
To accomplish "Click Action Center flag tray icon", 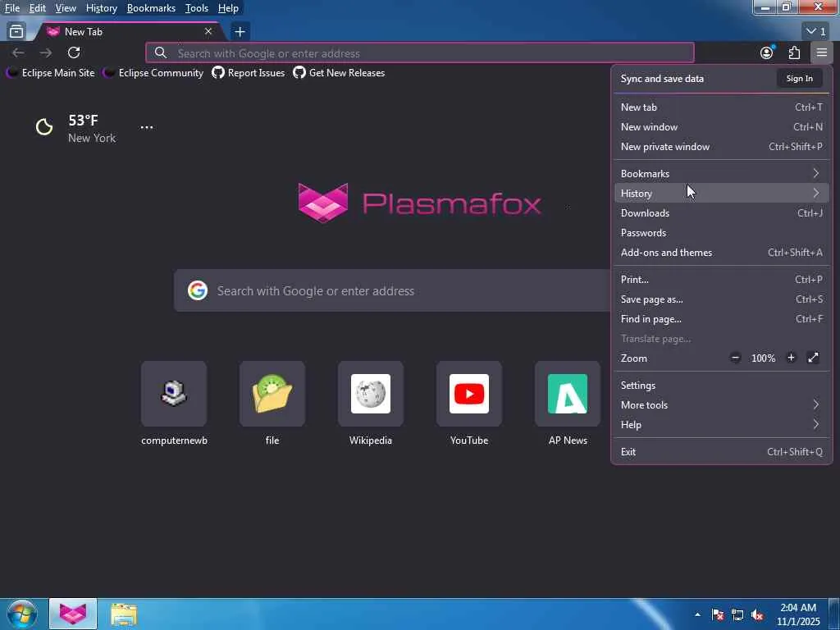I will (718, 614).
